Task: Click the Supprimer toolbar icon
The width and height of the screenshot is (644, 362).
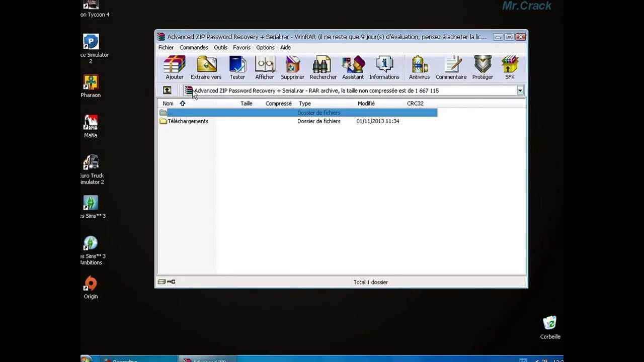Action: click(x=292, y=68)
